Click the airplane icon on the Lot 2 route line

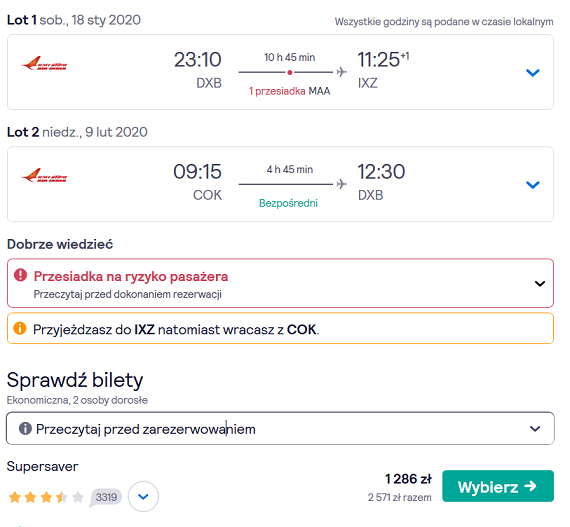pos(341,184)
